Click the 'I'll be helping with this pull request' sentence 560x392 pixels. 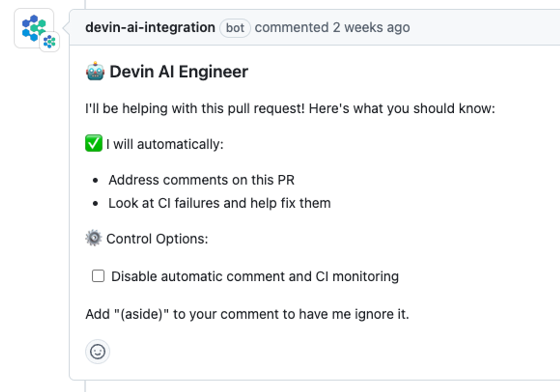(x=290, y=108)
